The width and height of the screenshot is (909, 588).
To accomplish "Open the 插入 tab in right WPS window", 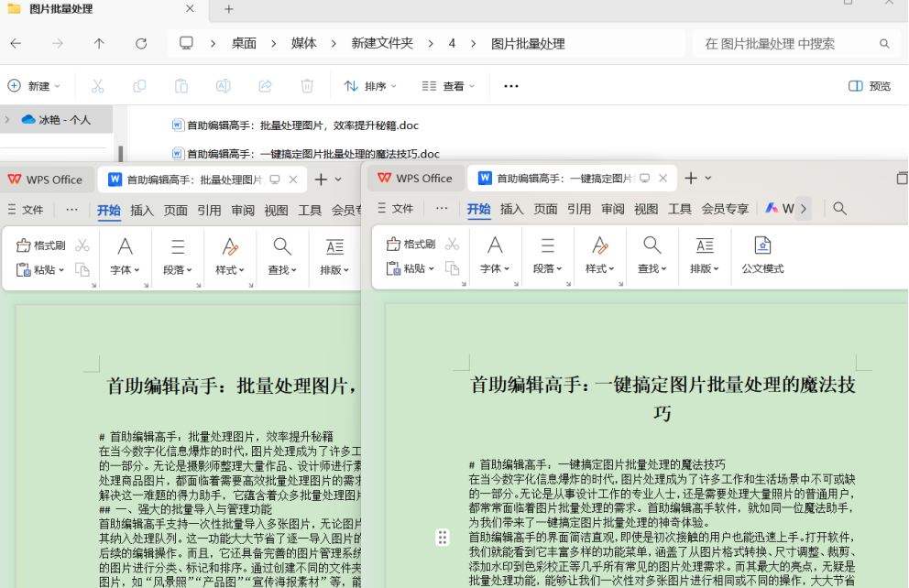I will 511,209.
